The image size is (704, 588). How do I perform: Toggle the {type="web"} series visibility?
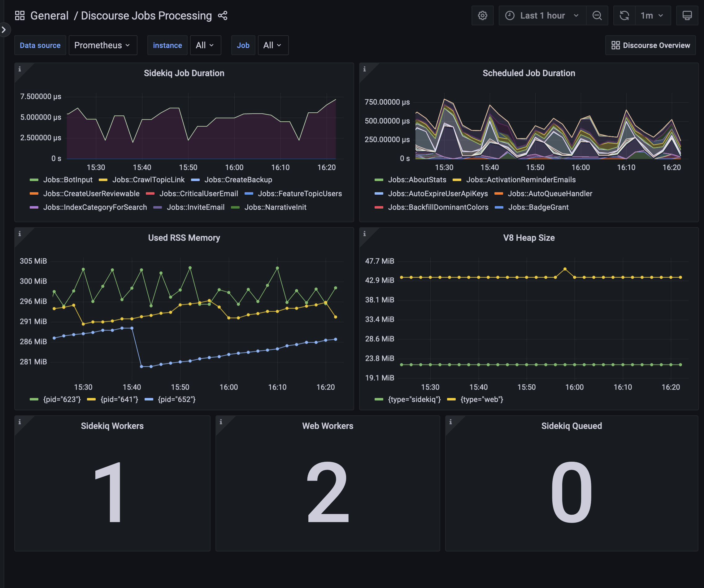point(482,399)
